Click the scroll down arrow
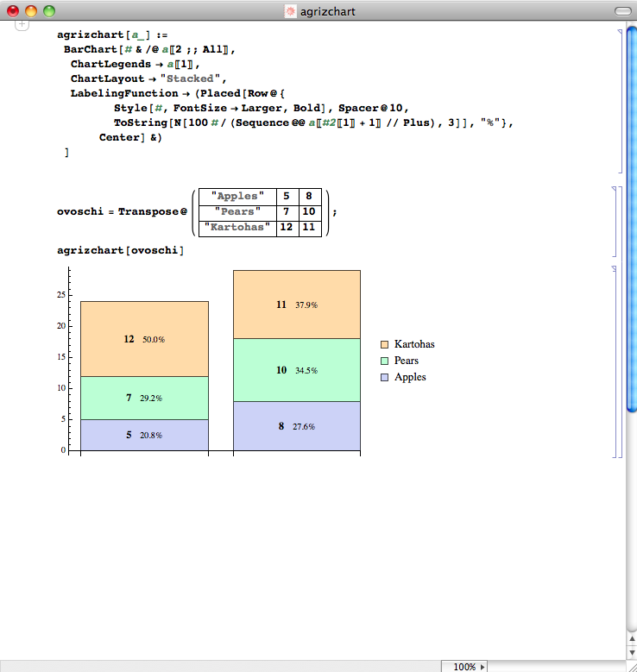Screen dimensions: 637x672 [x=630, y=652]
